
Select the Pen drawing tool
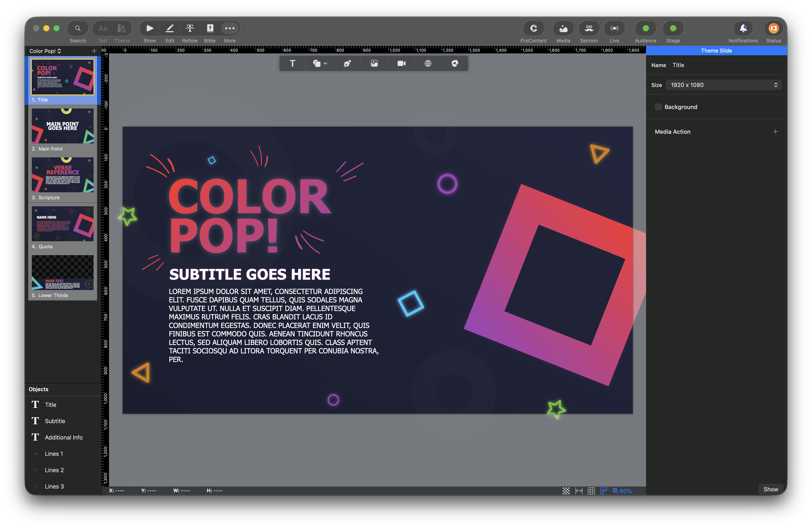(347, 64)
